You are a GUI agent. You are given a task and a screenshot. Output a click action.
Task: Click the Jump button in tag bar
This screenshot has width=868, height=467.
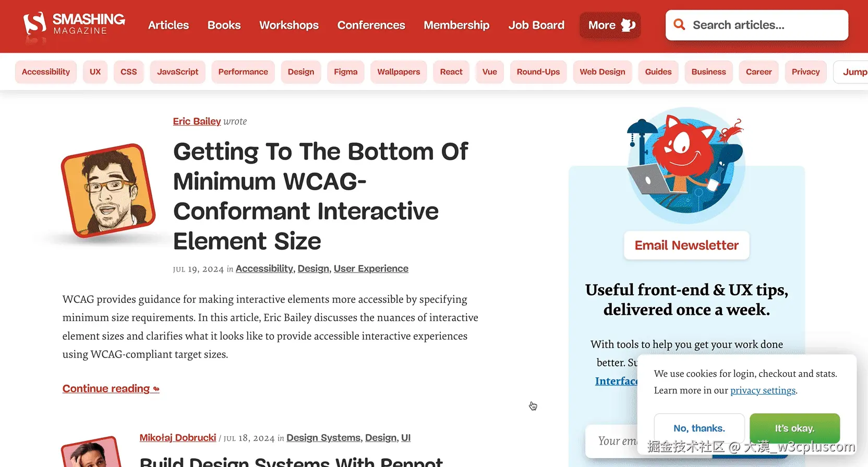click(852, 72)
